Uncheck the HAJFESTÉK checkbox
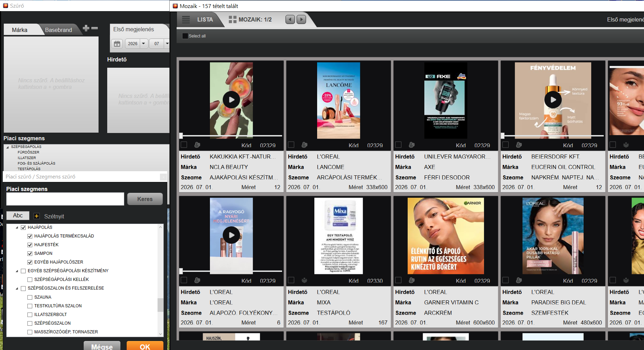Image resolution: width=644 pixels, height=350 pixels. (x=30, y=245)
